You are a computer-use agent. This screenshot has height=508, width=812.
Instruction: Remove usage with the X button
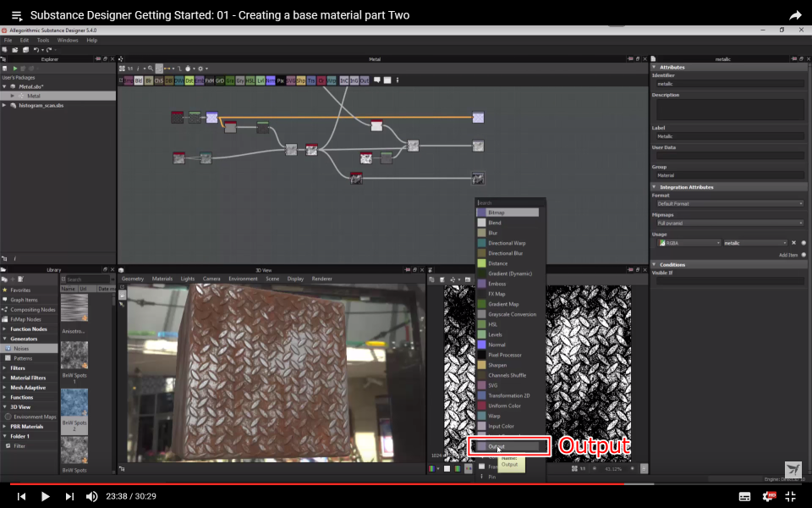click(793, 243)
